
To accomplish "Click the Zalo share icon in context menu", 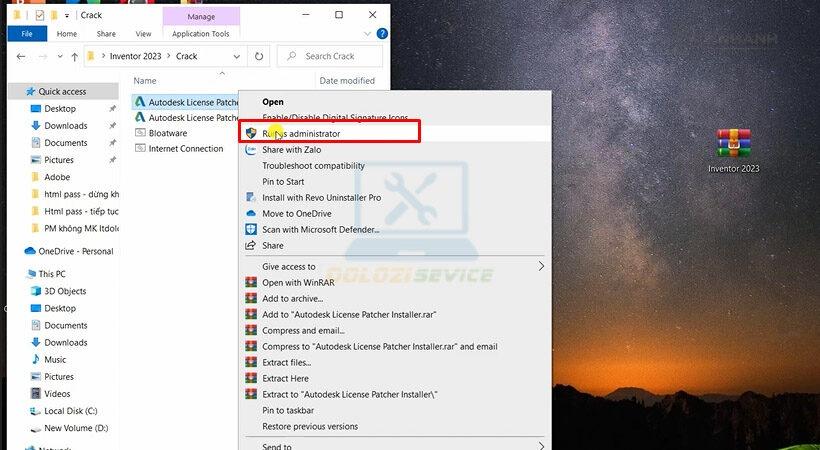I will tap(251, 150).
